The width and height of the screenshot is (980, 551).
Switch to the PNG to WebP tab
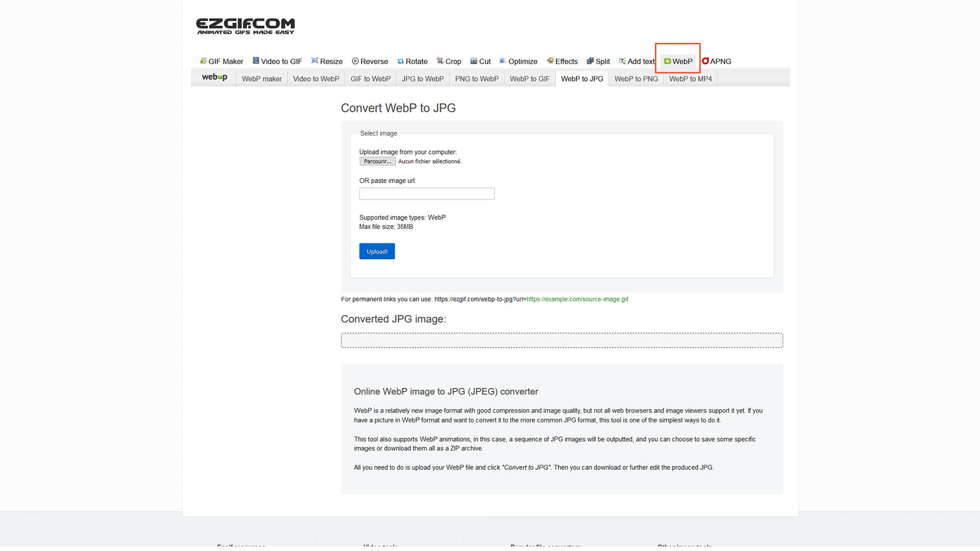click(477, 79)
